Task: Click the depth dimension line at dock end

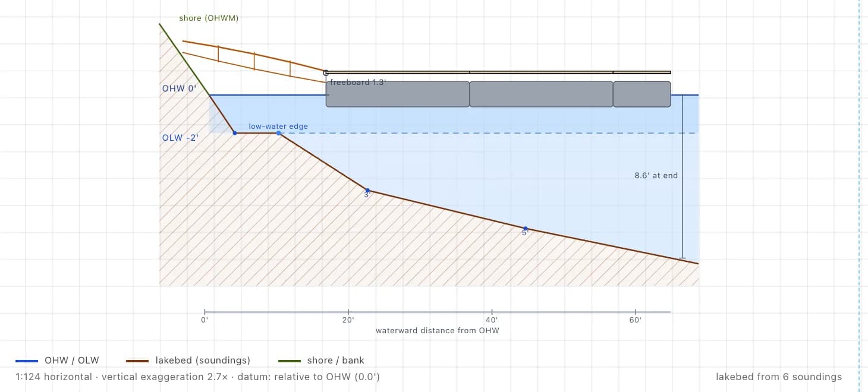Action: (683, 176)
